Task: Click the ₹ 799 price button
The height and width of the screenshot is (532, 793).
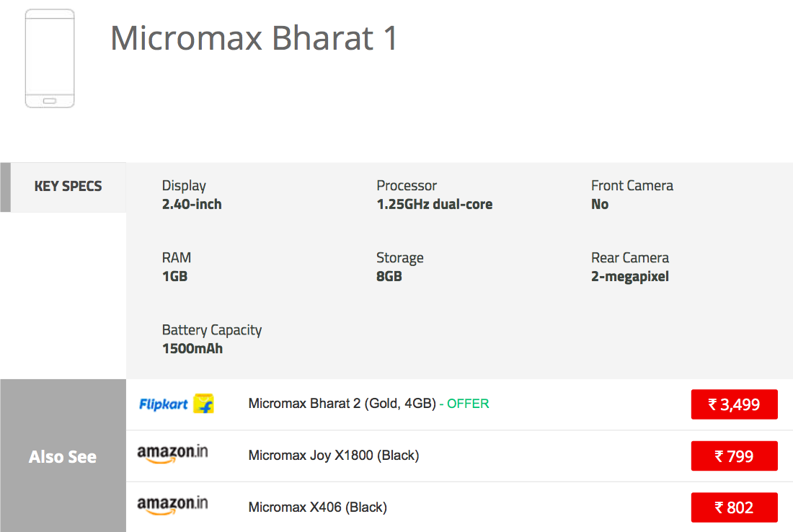Action: (x=734, y=456)
